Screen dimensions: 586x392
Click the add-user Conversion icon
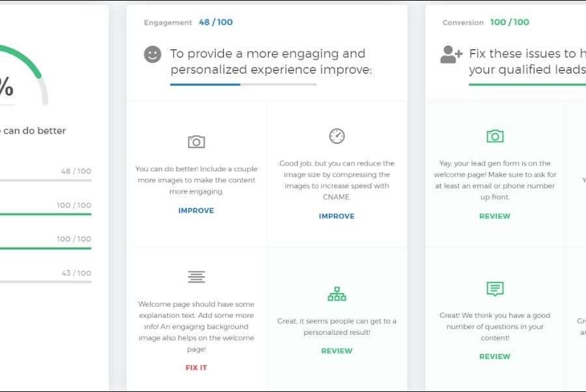pyautogui.click(x=451, y=55)
